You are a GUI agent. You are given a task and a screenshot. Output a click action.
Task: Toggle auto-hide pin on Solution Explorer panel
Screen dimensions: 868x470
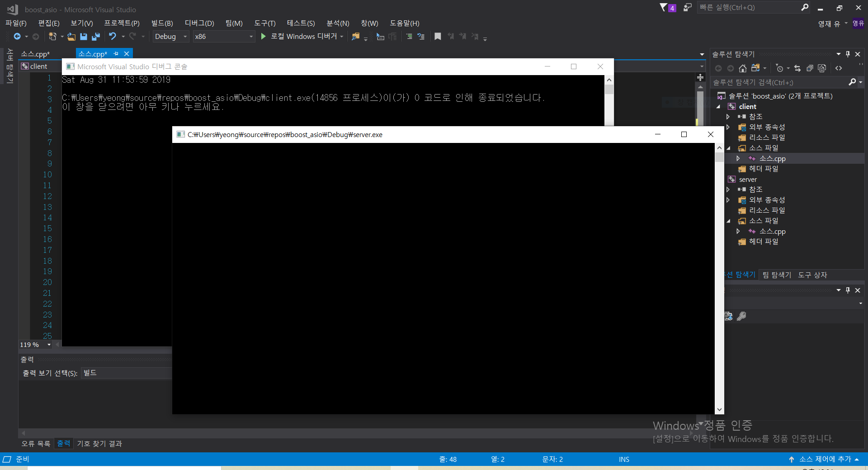[x=848, y=54]
